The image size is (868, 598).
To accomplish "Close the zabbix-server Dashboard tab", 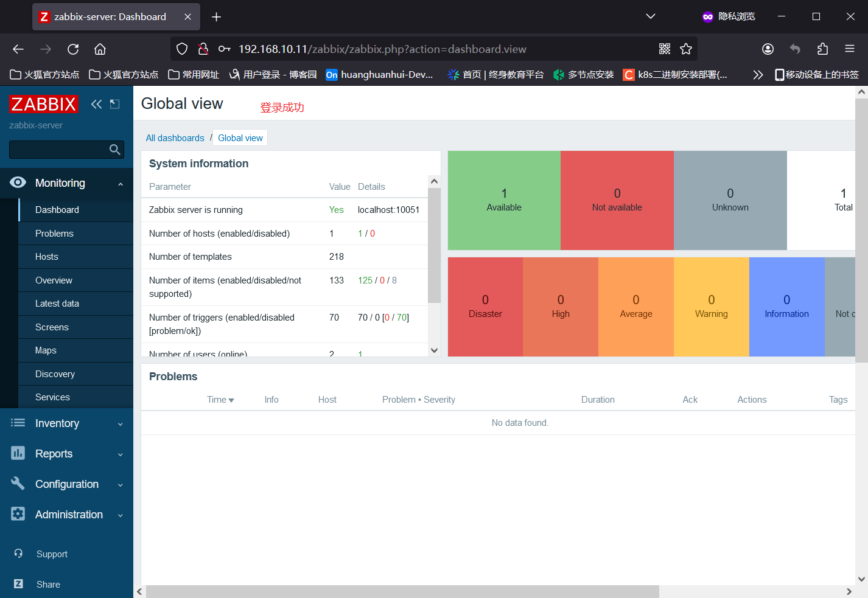I will coord(187,17).
